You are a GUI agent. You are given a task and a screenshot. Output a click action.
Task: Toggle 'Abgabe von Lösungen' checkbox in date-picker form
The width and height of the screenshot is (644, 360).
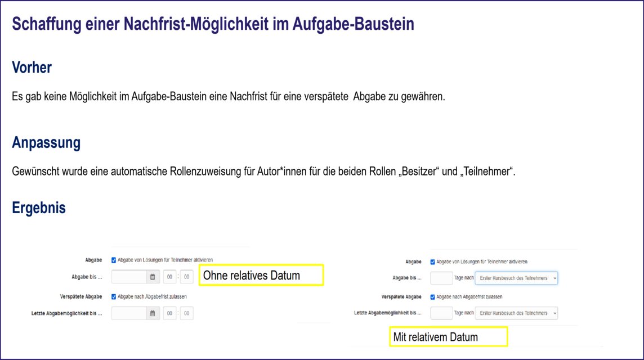(114, 260)
